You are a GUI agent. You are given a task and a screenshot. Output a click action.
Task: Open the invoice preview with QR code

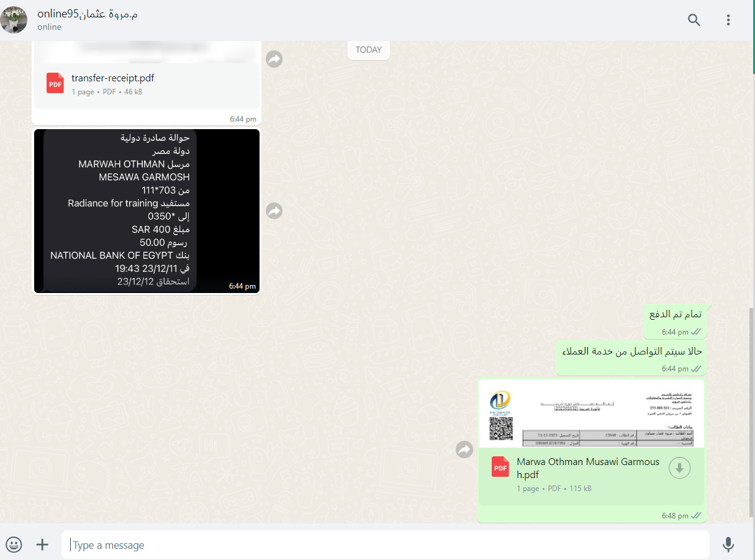click(x=591, y=413)
